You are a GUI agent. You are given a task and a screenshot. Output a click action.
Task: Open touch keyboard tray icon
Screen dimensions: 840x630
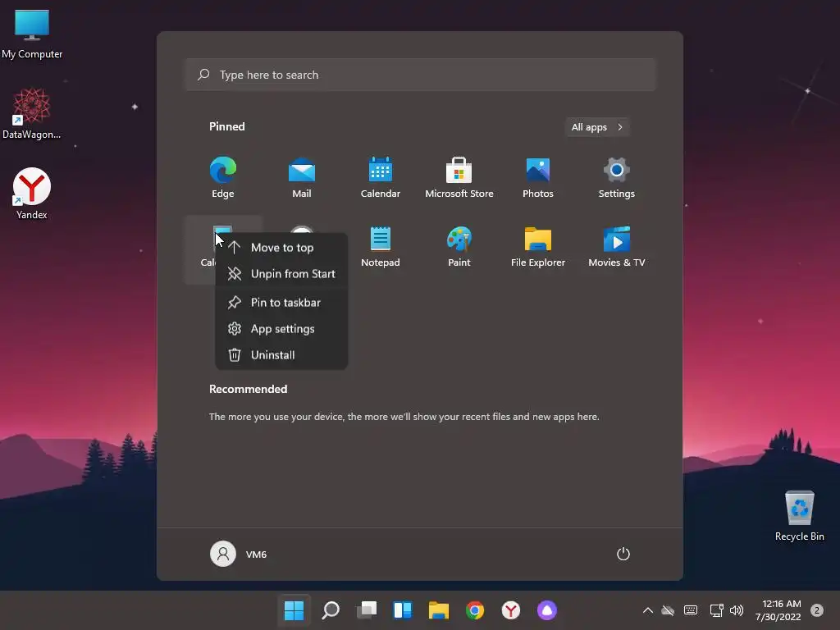[691, 610]
